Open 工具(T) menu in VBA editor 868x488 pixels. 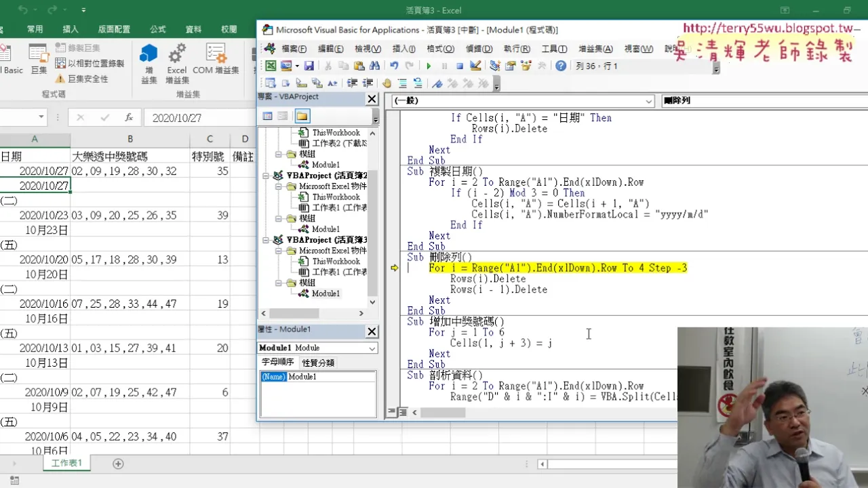554,49
